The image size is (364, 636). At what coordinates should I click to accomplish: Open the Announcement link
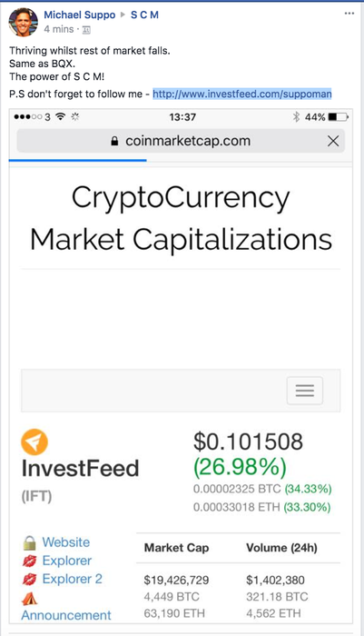point(66,615)
